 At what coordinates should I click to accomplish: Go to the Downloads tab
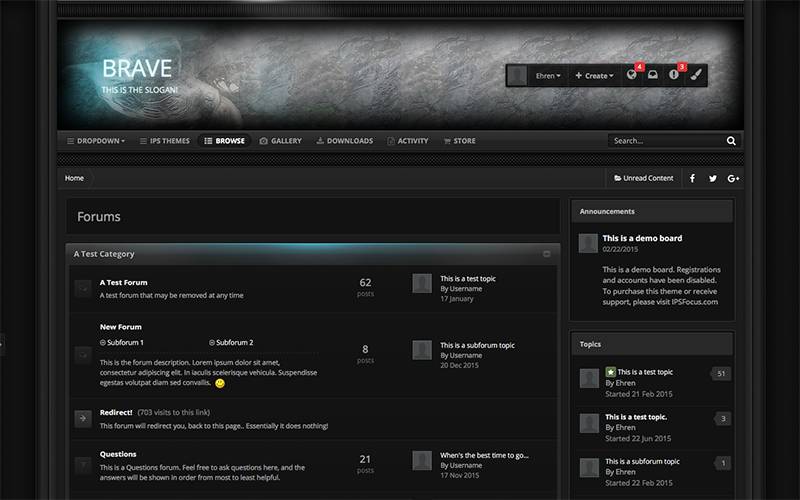click(344, 141)
